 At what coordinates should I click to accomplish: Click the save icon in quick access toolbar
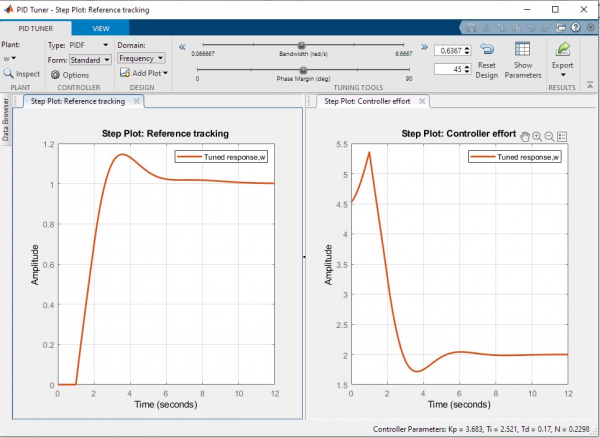[471, 28]
